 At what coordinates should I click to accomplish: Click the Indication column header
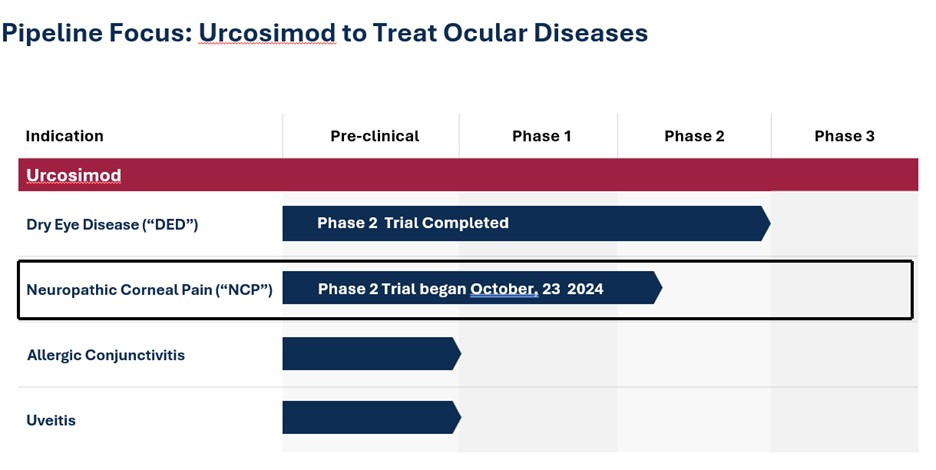tap(65, 136)
